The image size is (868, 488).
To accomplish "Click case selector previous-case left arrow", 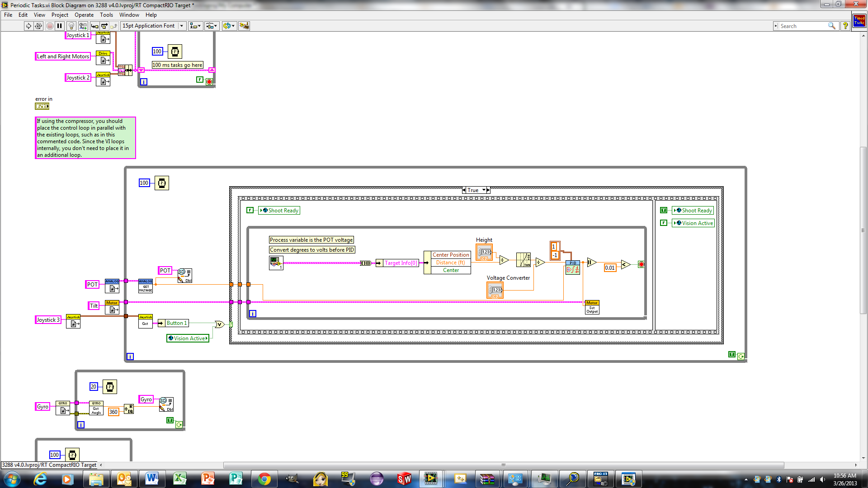I will (x=464, y=190).
